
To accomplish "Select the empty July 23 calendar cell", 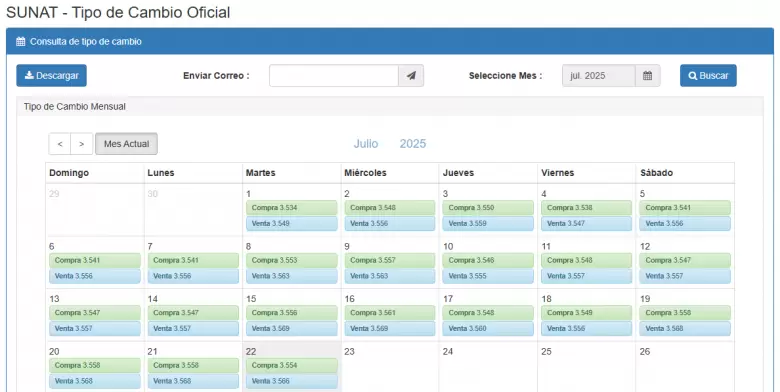I will (390, 367).
